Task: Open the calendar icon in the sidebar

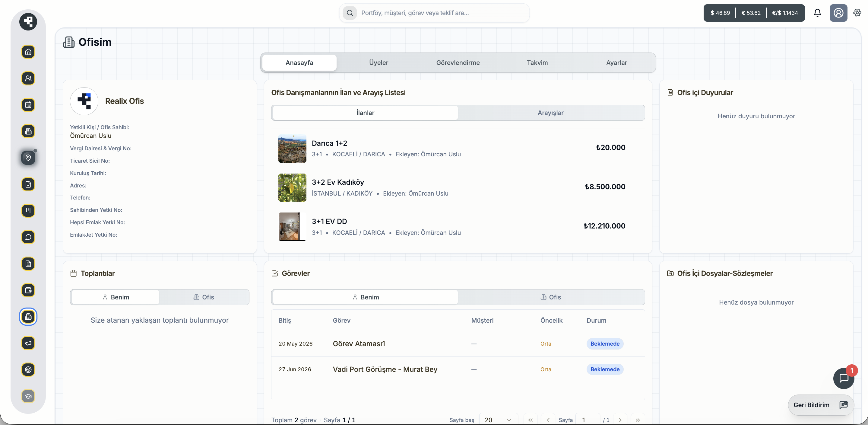Action: 28,105
